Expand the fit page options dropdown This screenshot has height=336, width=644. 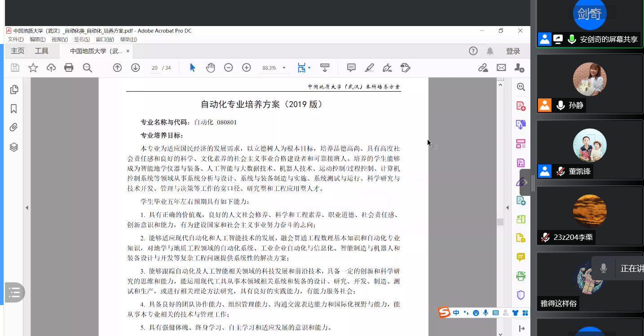click(x=309, y=68)
